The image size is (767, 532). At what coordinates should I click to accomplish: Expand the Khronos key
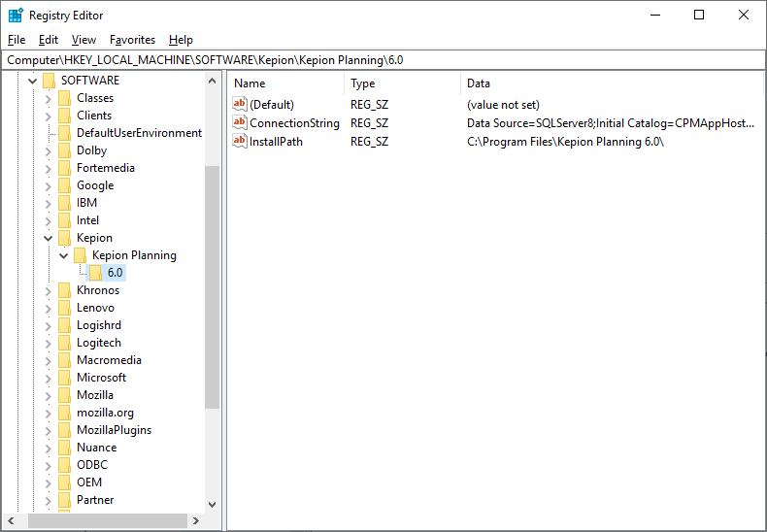[48, 290]
